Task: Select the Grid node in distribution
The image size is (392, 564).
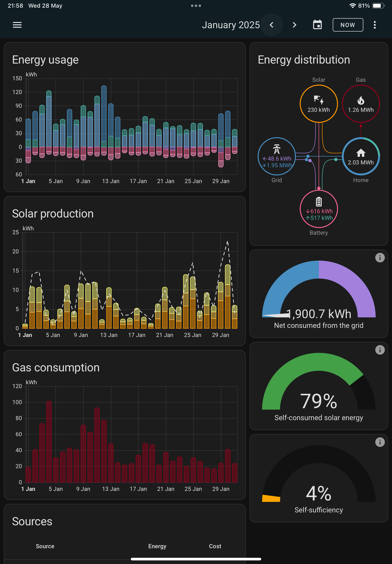Action: coord(277,156)
